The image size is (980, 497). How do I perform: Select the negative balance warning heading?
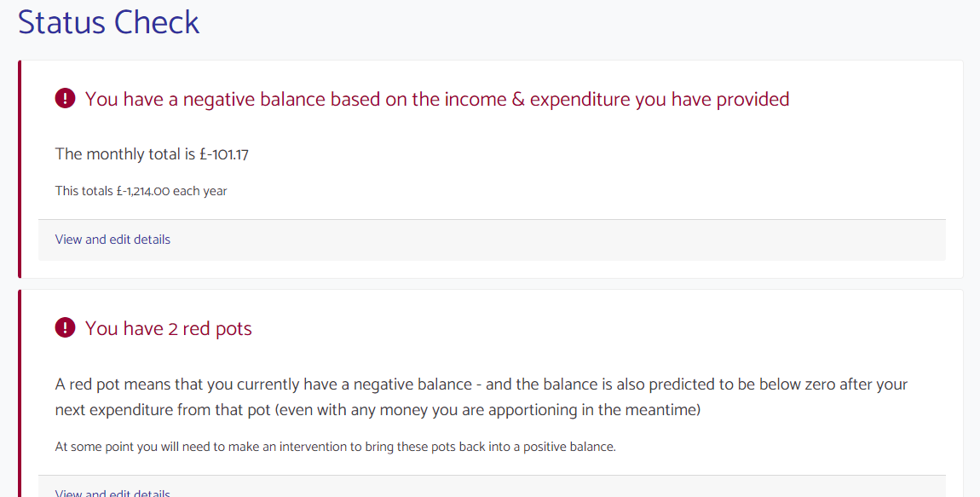click(x=437, y=100)
